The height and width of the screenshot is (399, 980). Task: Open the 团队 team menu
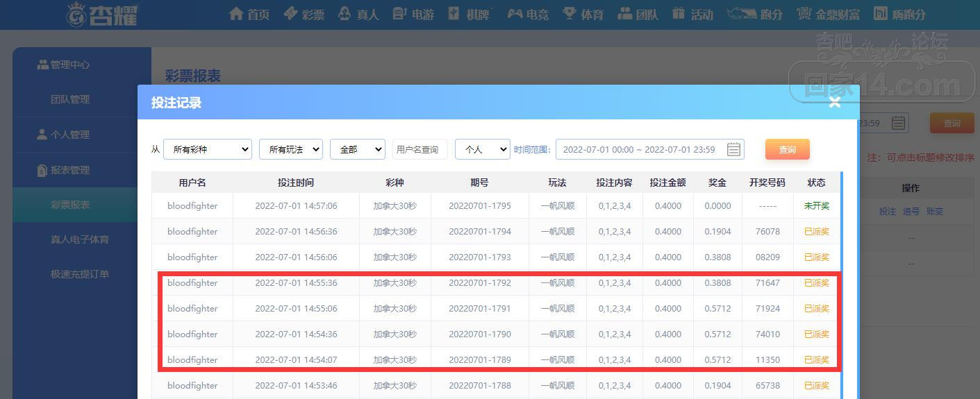[638, 14]
